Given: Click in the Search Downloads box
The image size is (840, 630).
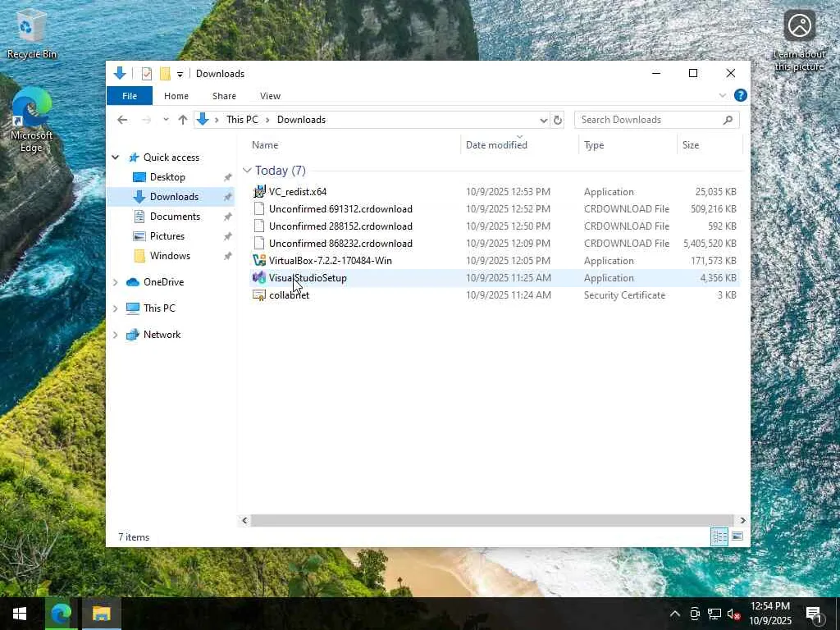Looking at the screenshot, I should click(648, 120).
